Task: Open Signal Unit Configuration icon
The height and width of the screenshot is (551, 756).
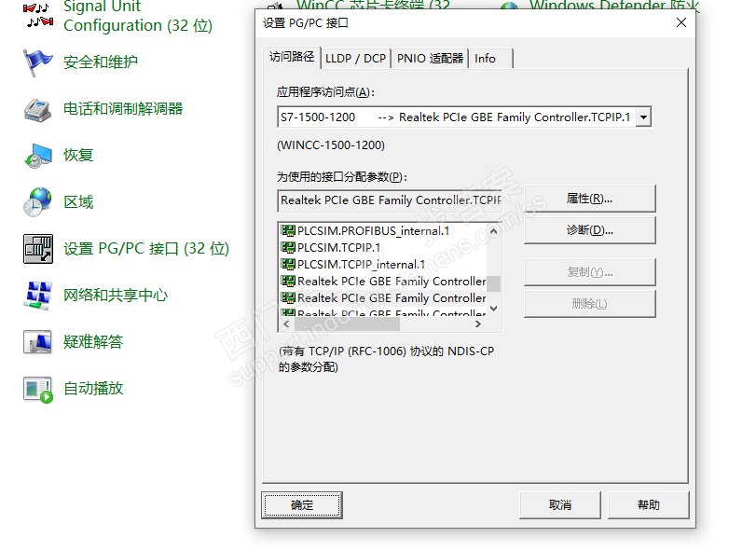Action: [x=37, y=15]
